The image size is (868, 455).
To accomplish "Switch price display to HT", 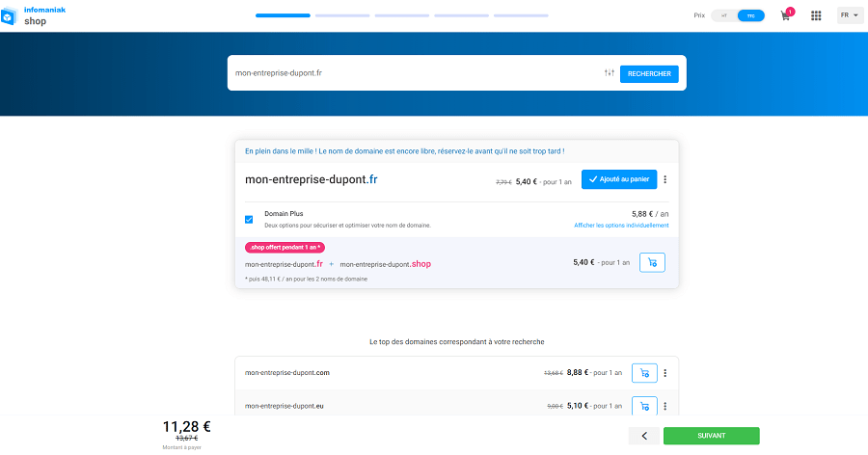I will 723,15.
